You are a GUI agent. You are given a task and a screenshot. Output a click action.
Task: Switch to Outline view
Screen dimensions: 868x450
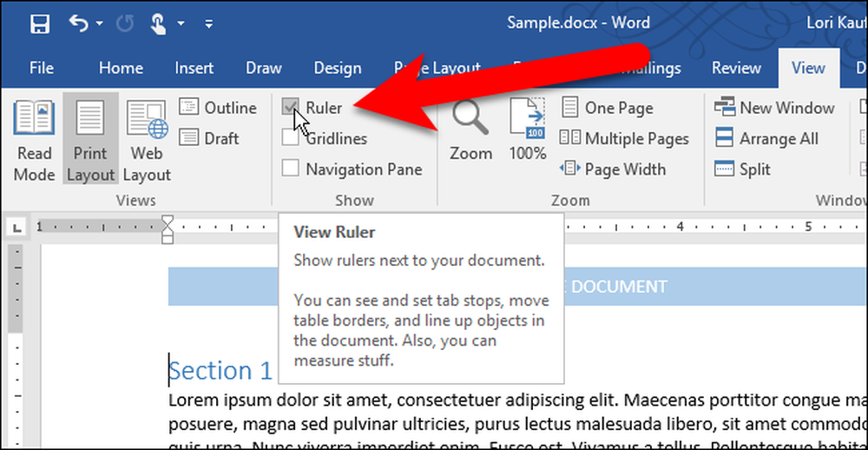click(218, 108)
